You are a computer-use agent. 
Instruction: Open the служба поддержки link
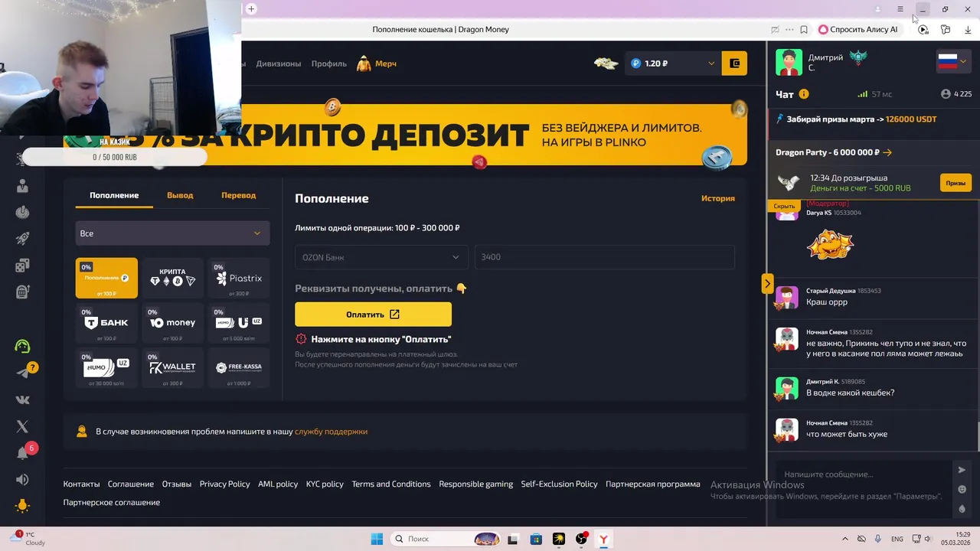click(x=331, y=432)
